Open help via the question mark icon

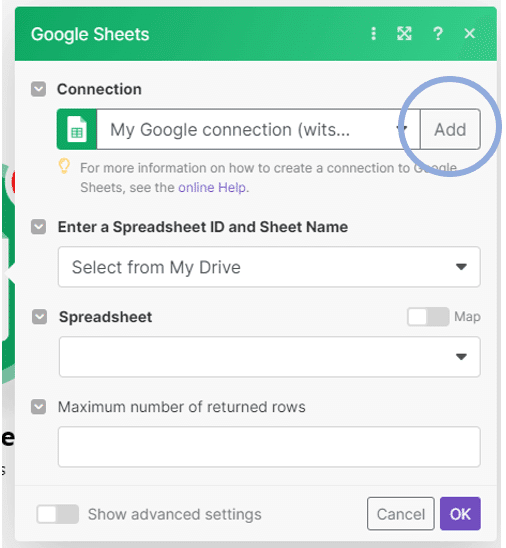(438, 34)
